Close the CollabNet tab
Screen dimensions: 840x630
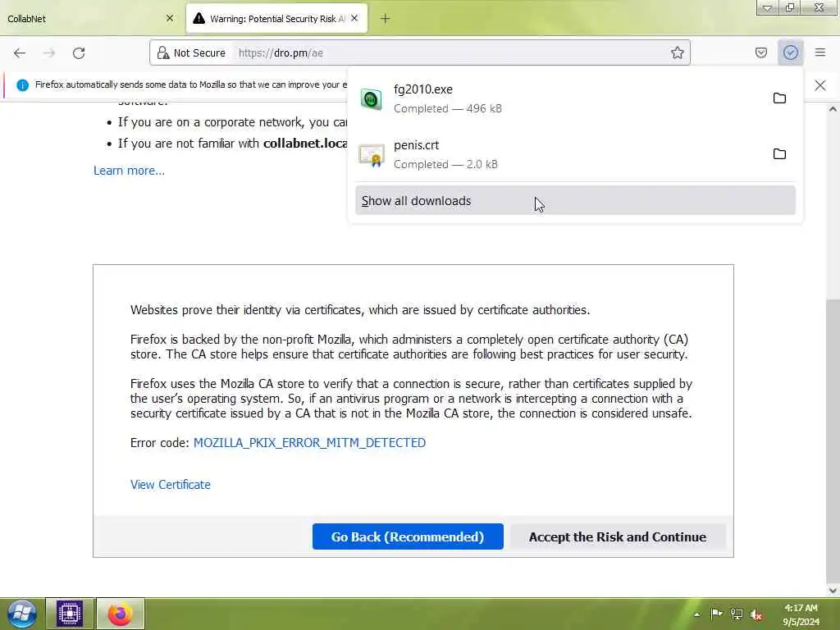[x=170, y=18]
